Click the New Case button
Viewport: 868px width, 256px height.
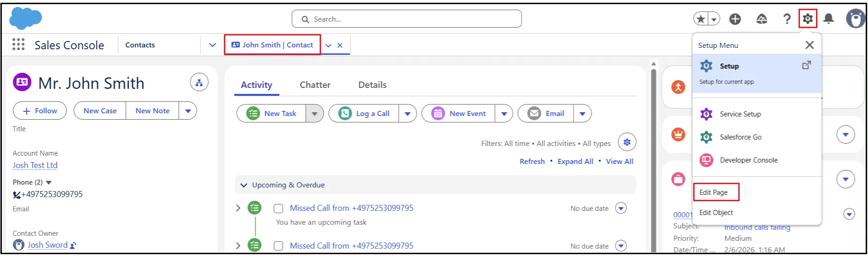pos(100,111)
